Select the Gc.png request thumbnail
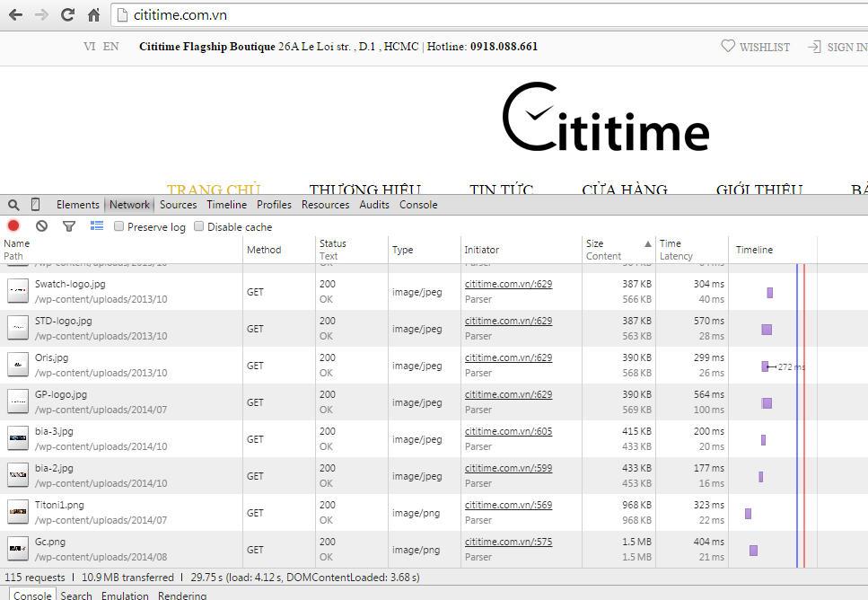The width and height of the screenshot is (868, 600). tap(18, 549)
